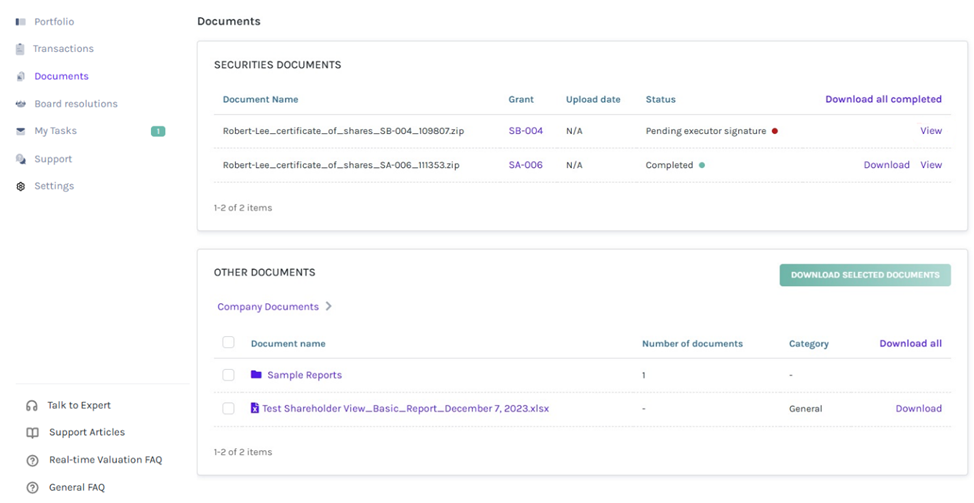Open the Sample Reports folder icon
The image size is (974, 503).
[x=256, y=375]
